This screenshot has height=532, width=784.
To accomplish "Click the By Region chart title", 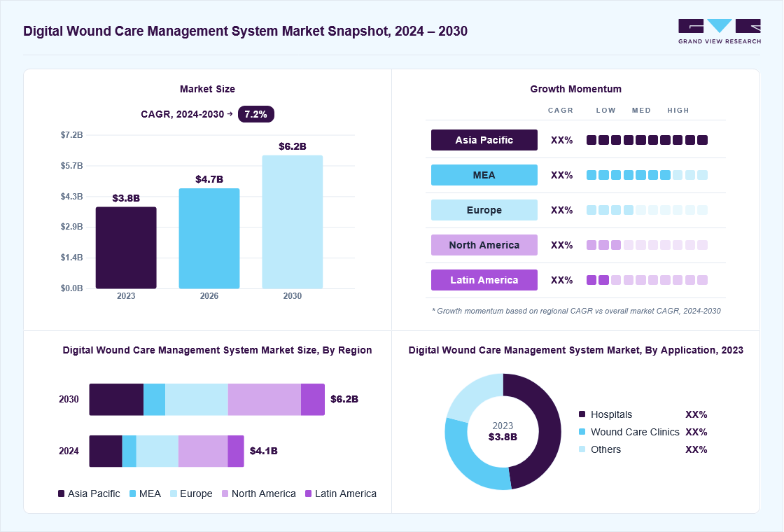I will click(217, 350).
